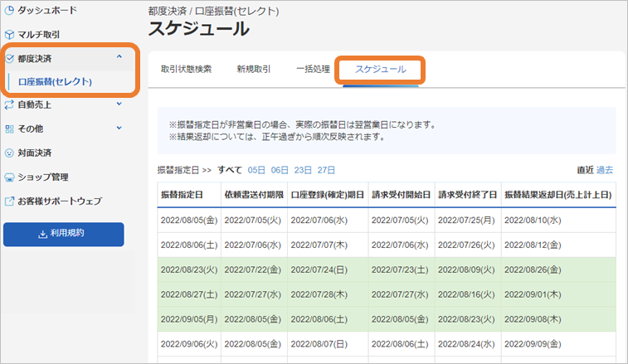Filter schedule by 05日 date link
This screenshot has height=364, width=628.
256,170
